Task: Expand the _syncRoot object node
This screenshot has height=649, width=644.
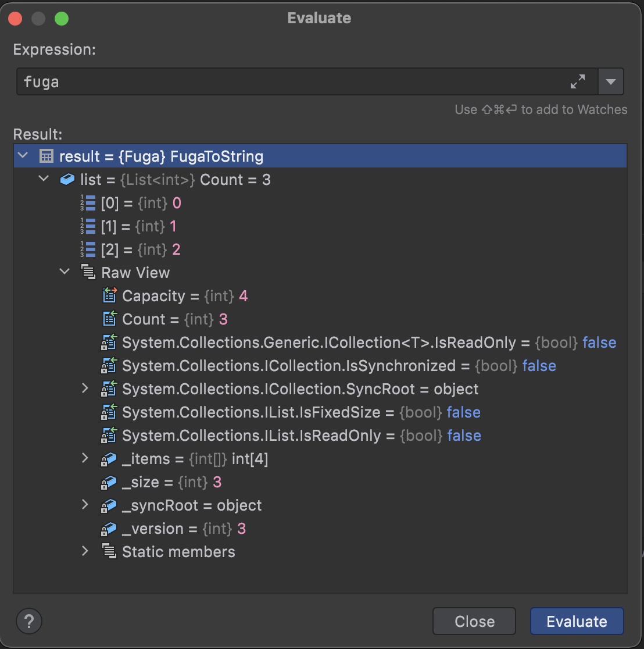Action: point(85,505)
